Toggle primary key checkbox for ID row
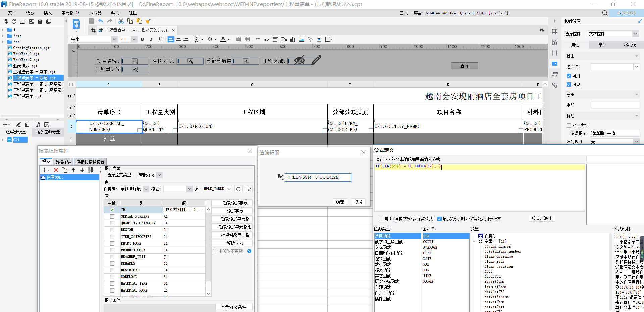The width and height of the screenshot is (644, 312). (x=112, y=210)
